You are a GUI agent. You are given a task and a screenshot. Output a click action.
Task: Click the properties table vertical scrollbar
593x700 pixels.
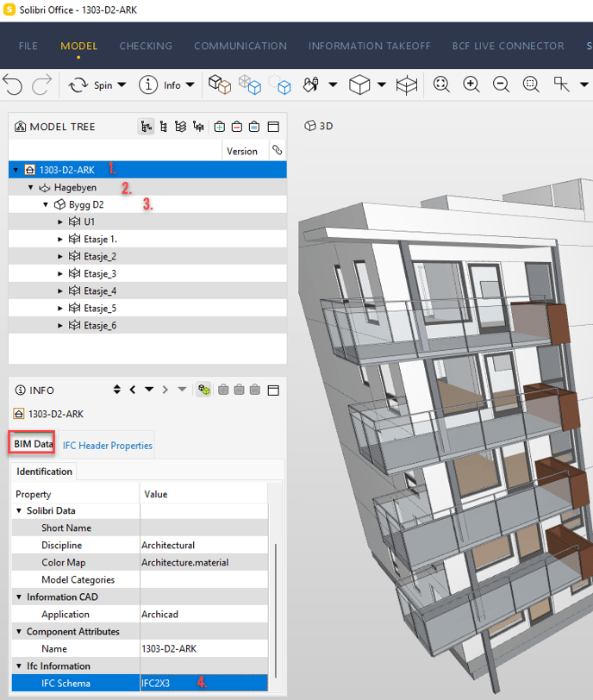(x=276, y=610)
